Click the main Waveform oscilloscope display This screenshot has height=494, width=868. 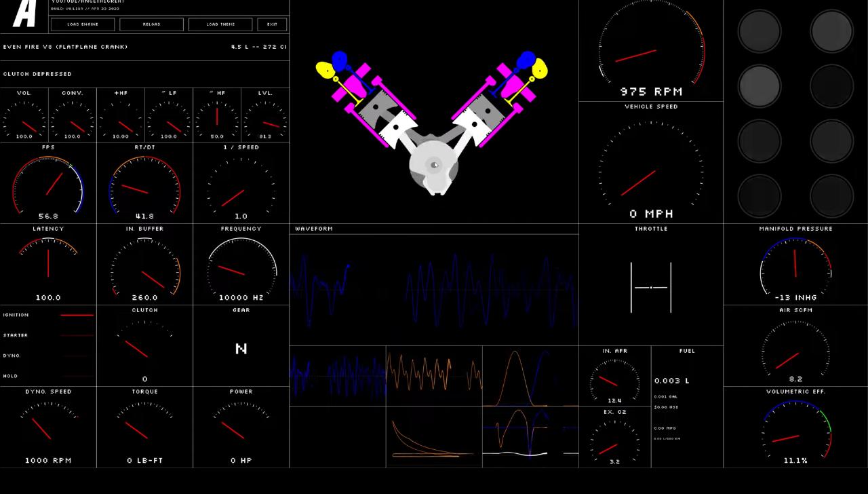pos(434,290)
